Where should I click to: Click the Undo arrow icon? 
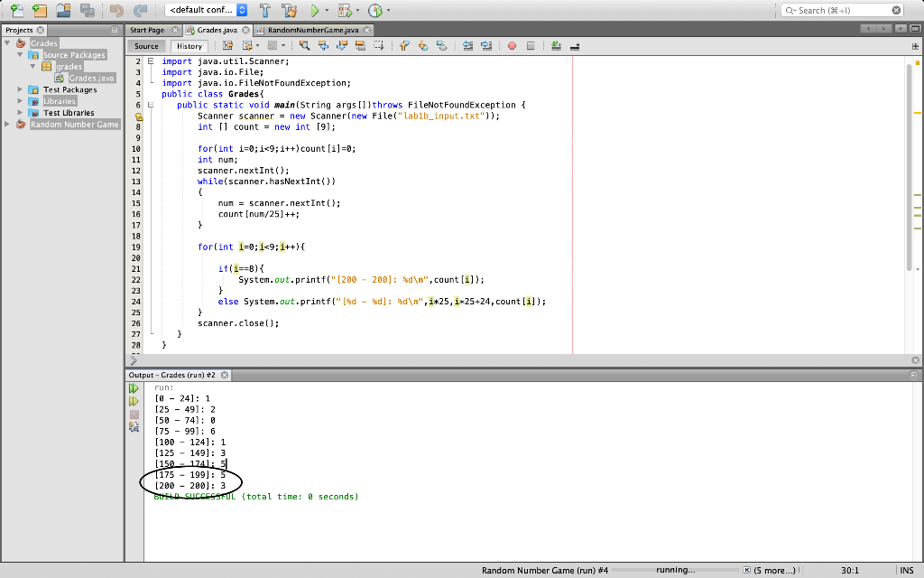coord(116,10)
